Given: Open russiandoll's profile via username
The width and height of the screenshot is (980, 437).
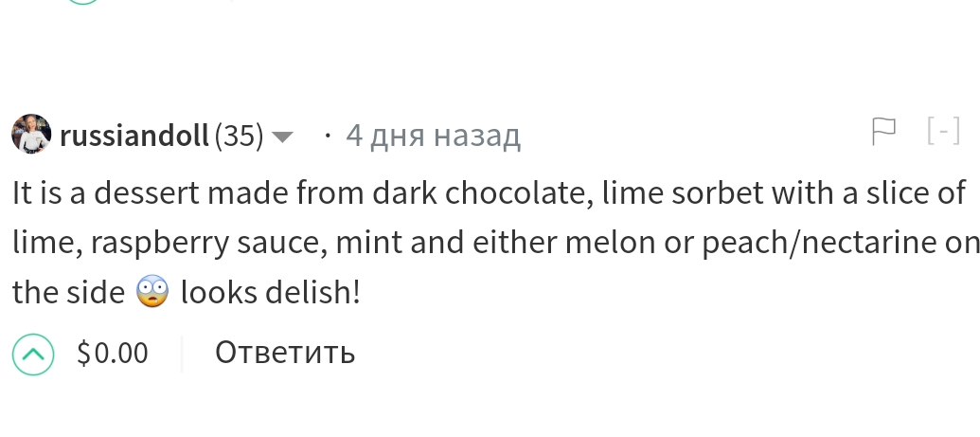Looking at the screenshot, I should coord(134,137).
